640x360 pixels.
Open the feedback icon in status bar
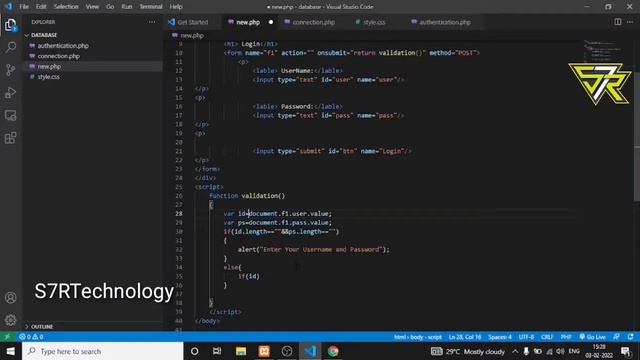click(x=616, y=337)
